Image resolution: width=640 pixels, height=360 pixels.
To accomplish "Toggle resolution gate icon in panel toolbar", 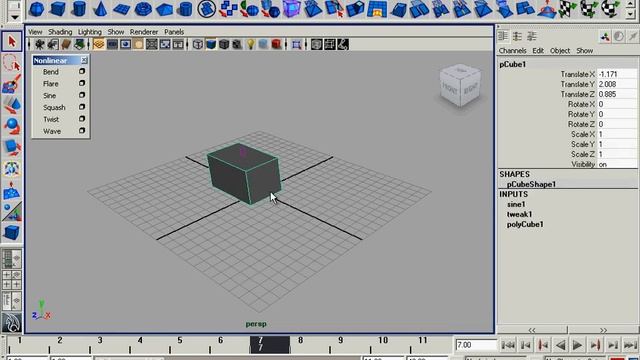I will click(x=125, y=44).
